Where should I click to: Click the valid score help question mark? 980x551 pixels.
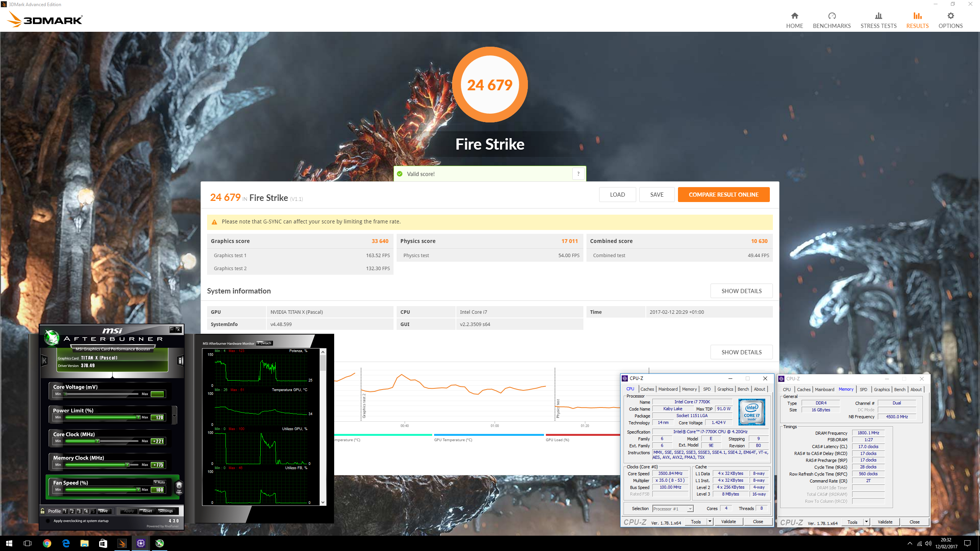point(578,174)
